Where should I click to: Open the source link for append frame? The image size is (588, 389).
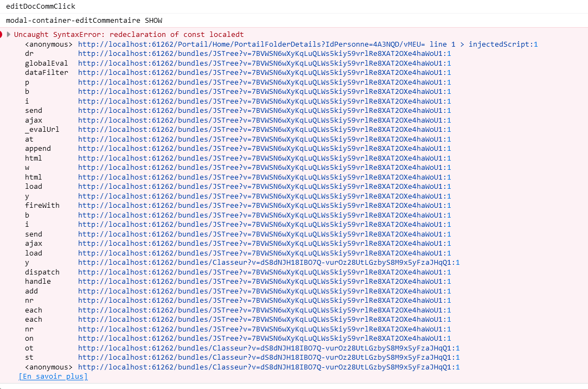264,149
